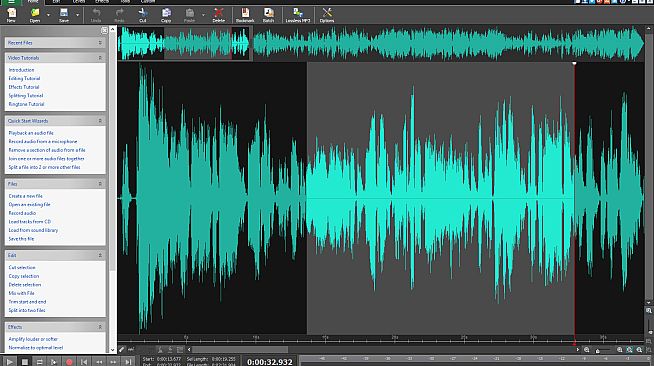The width and height of the screenshot is (654, 366).
Task: Click the Paste clipboard icon
Action: pos(189,15)
